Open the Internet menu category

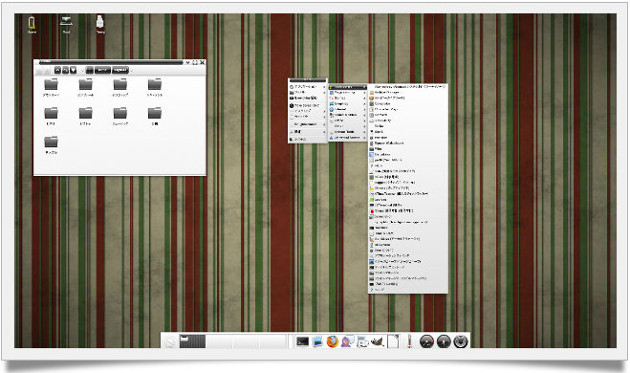click(x=348, y=109)
